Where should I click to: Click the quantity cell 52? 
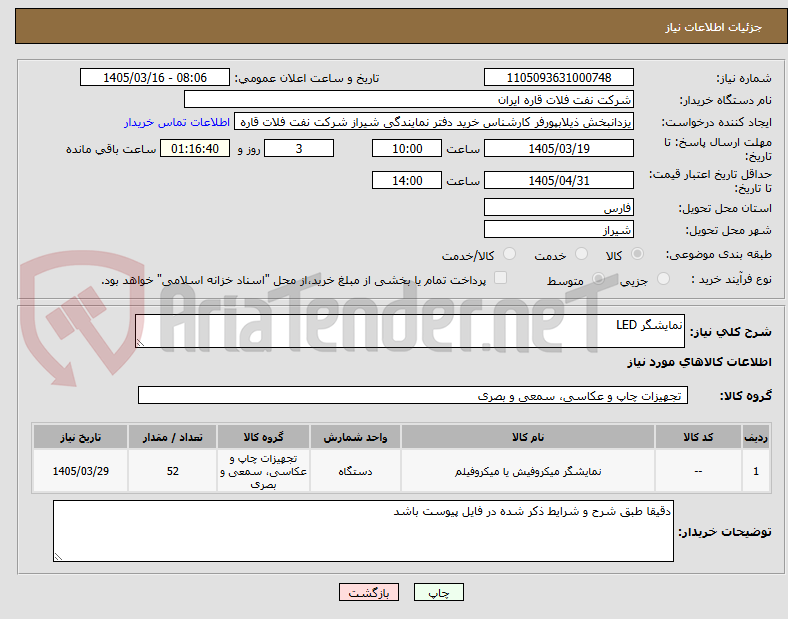click(172, 471)
